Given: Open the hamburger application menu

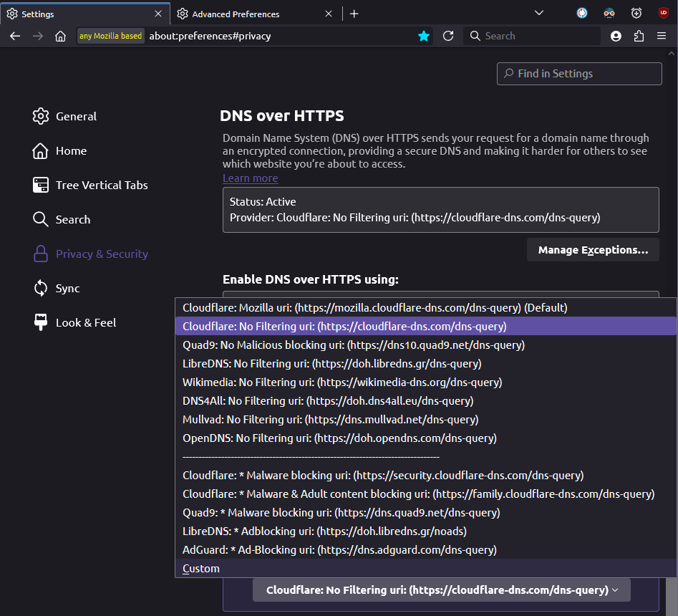Looking at the screenshot, I should (x=662, y=36).
